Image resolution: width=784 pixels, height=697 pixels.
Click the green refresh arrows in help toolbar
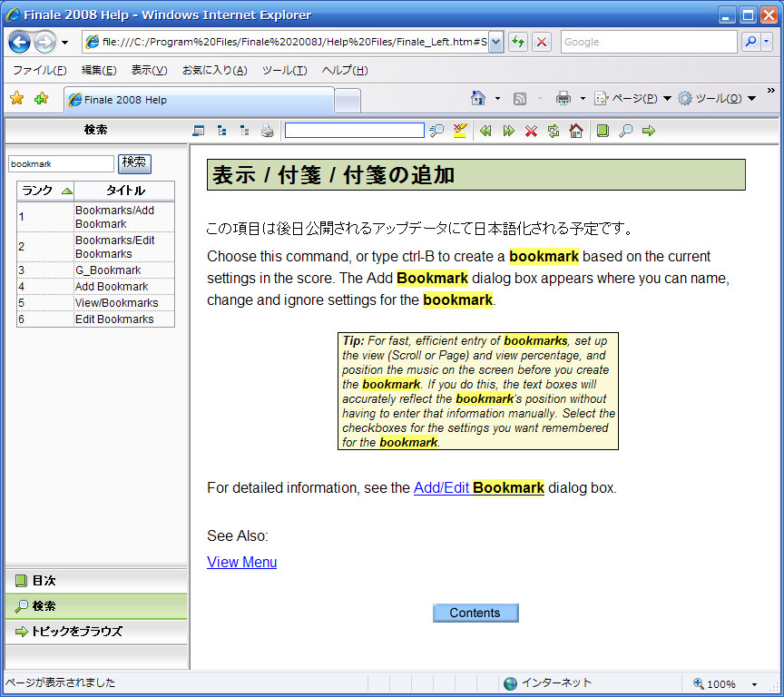pyautogui.click(x=554, y=131)
